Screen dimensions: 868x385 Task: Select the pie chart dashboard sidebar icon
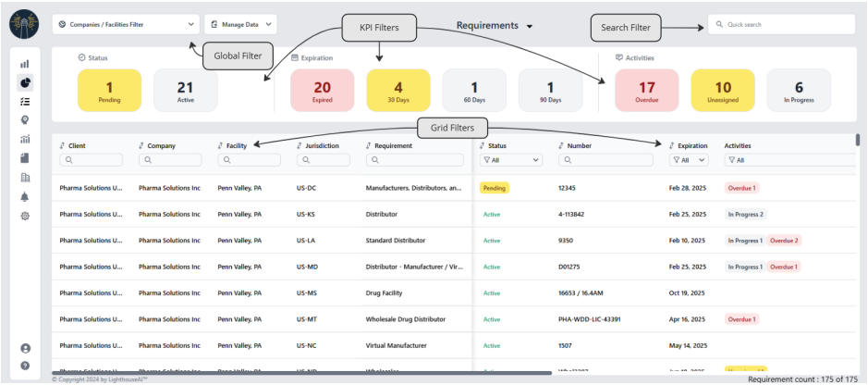click(x=25, y=82)
